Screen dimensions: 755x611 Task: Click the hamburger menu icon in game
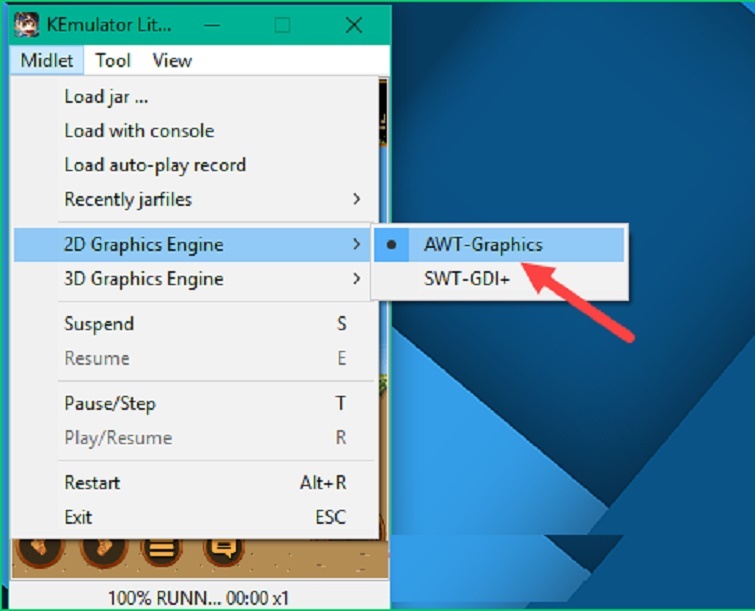(x=162, y=547)
